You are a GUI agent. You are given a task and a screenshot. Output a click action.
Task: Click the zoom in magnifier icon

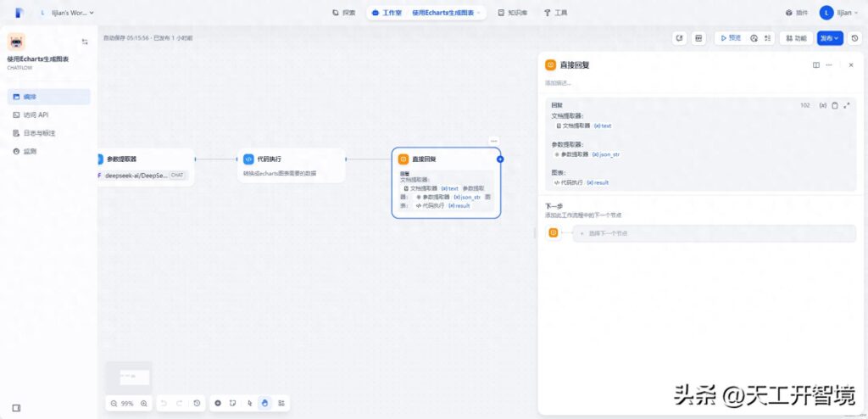tap(144, 403)
